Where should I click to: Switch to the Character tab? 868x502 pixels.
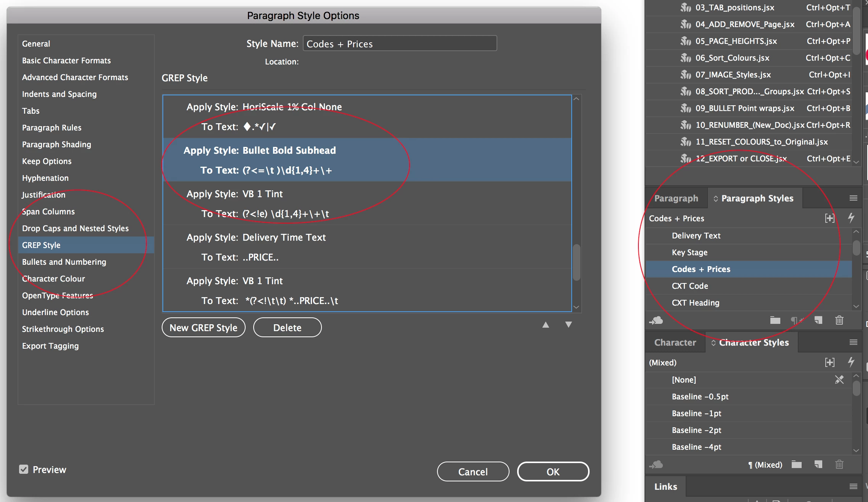point(675,343)
